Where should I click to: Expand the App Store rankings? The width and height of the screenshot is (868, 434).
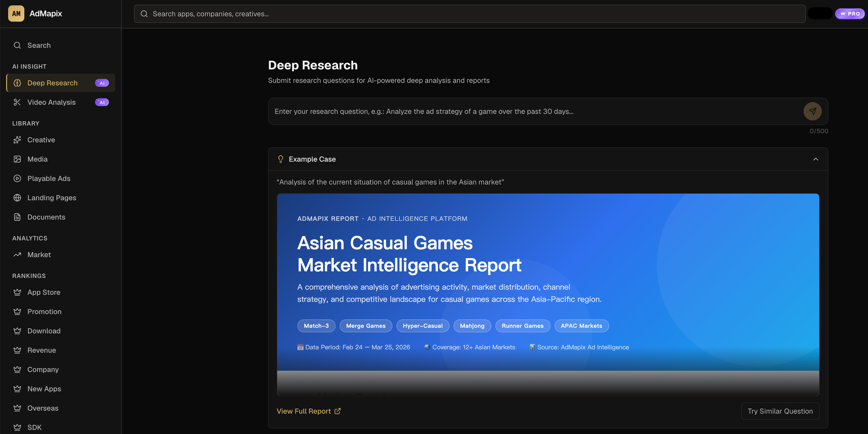(x=43, y=292)
